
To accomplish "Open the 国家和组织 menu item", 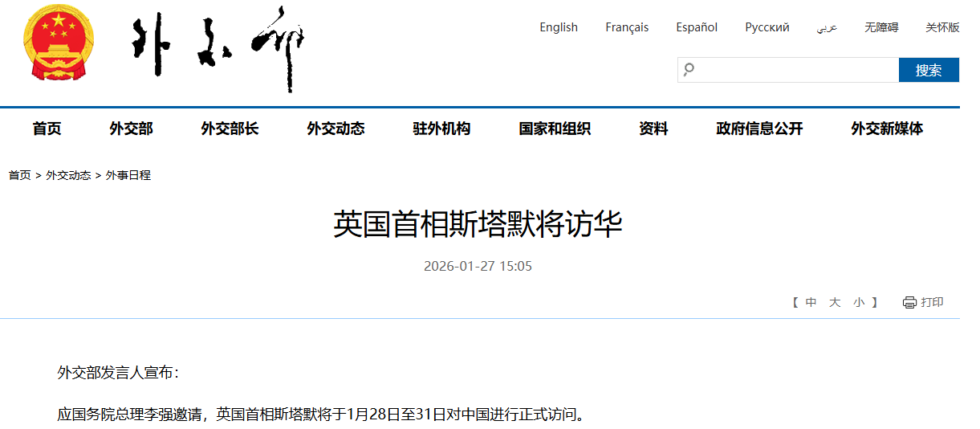I will click(x=555, y=129).
